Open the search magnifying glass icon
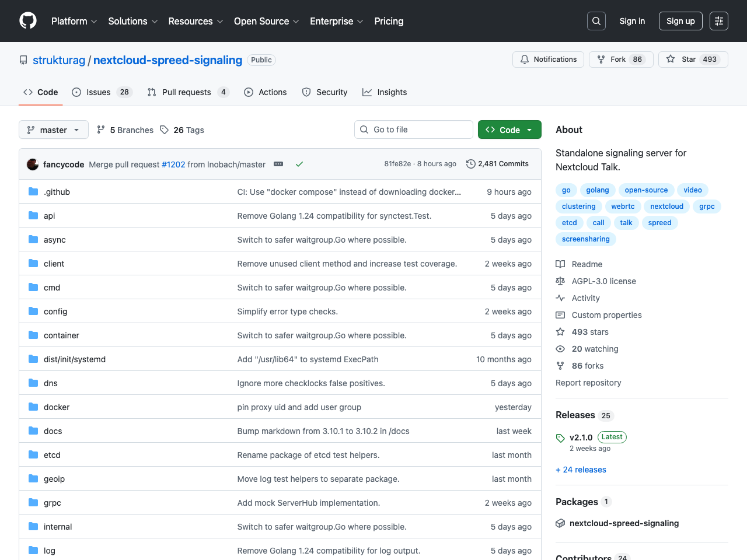The image size is (747, 560). click(596, 20)
